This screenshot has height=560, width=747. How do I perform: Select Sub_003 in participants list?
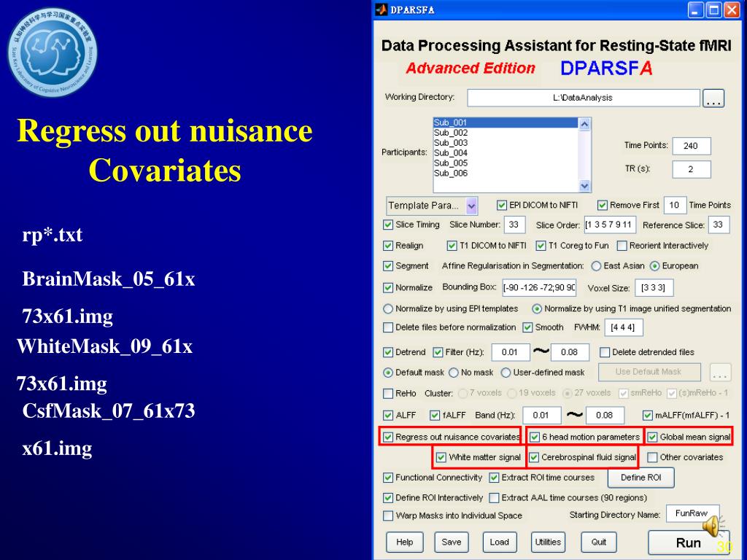[505, 142]
